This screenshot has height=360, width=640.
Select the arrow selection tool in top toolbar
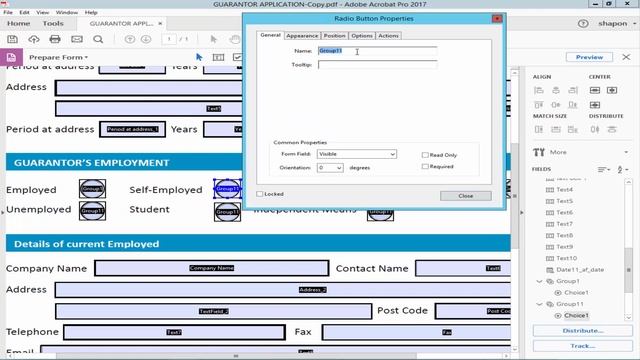(x=213, y=39)
